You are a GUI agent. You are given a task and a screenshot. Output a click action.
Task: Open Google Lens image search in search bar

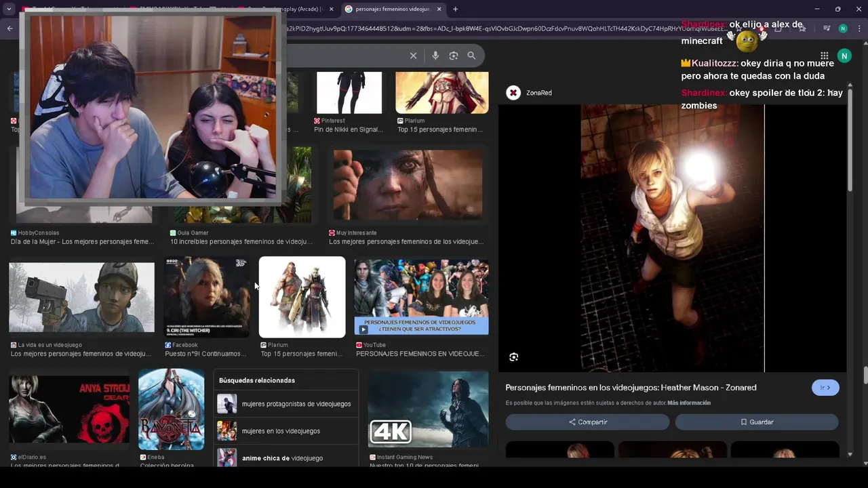pyautogui.click(x=454, y=56)
